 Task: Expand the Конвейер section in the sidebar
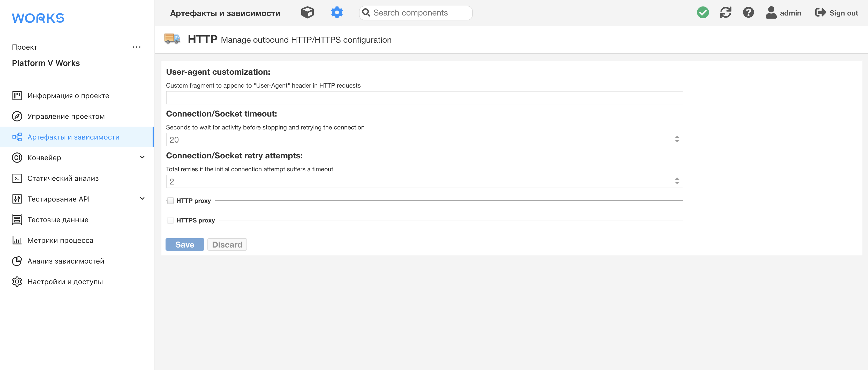(142, 157)
